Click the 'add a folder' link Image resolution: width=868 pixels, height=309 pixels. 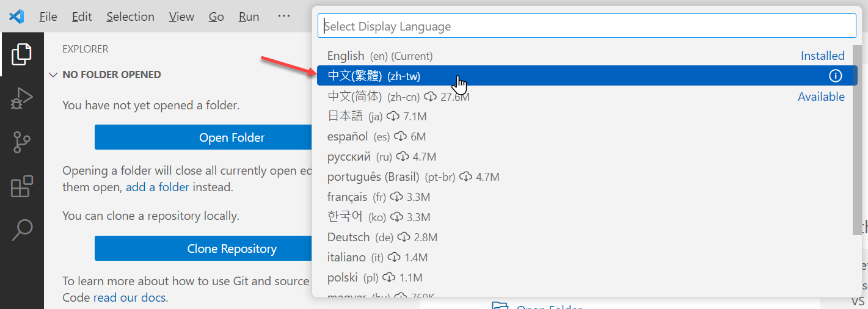pos(158,187)
